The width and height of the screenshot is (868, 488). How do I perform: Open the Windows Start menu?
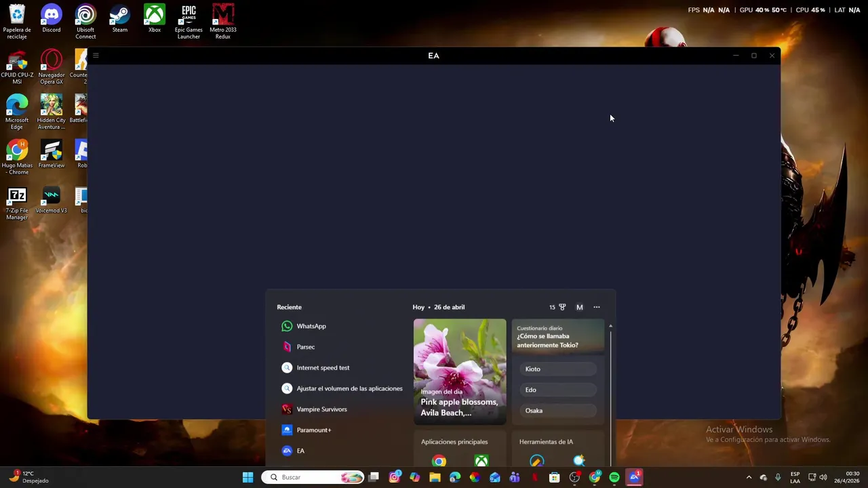click(248, 477)
